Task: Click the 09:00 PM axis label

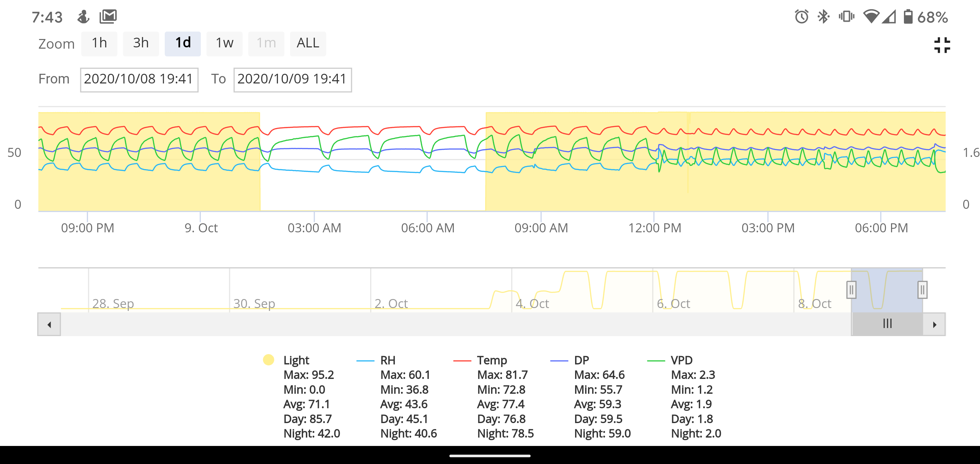Action: click(87, 228)
